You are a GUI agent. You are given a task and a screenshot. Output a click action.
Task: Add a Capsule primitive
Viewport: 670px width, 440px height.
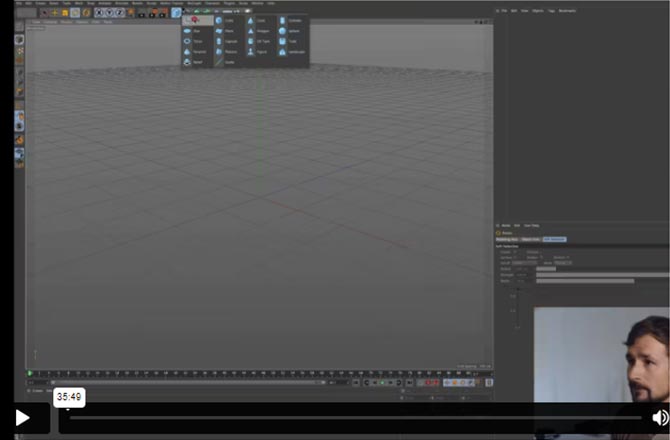224,41
